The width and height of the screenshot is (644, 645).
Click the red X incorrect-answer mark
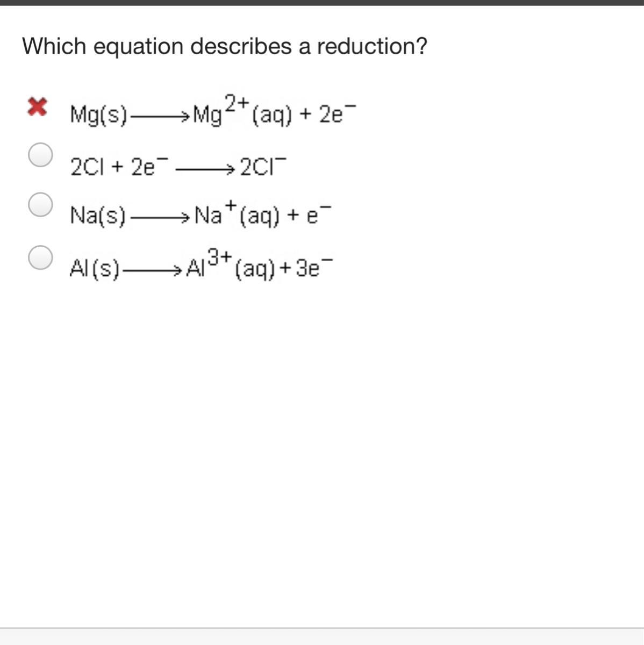37,107
